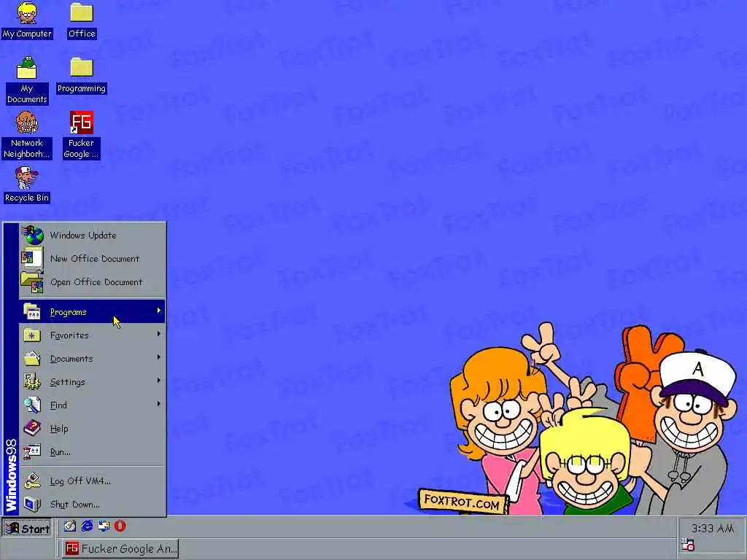This screenshot has height=560, width=747.
Task: Open the Network Neighborhood desktop icon
Action: pos(27,135)
